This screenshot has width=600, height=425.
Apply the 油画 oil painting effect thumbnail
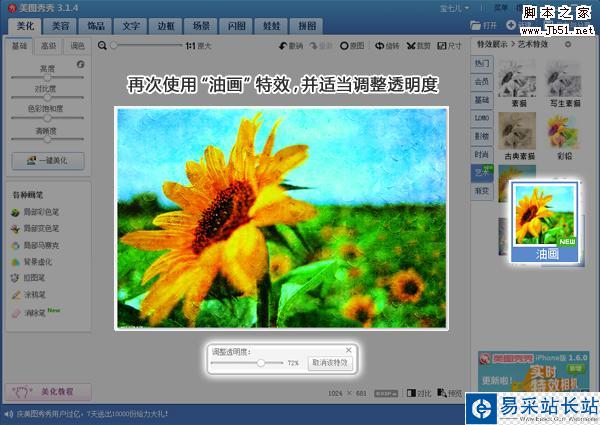pyautogui.click(x=546, y=223)
